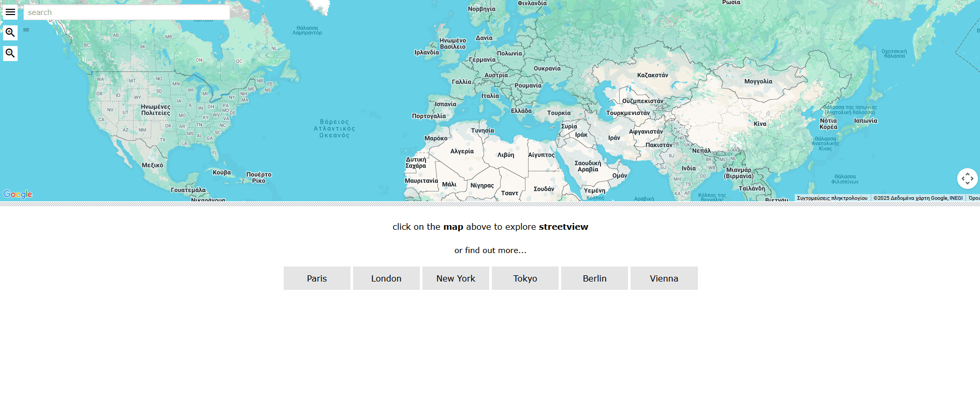
Task: Click the zoom out magnifier icon
Action: 10,53
